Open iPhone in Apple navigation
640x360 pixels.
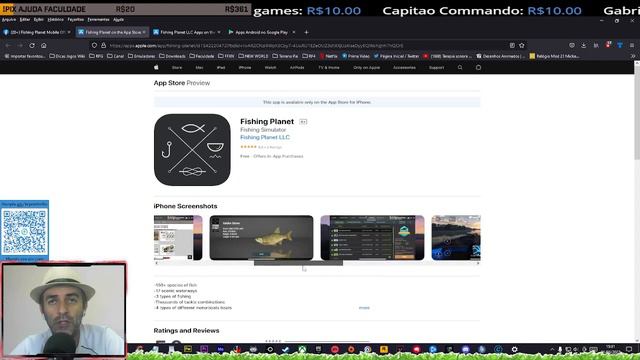(x=245, y=67)
